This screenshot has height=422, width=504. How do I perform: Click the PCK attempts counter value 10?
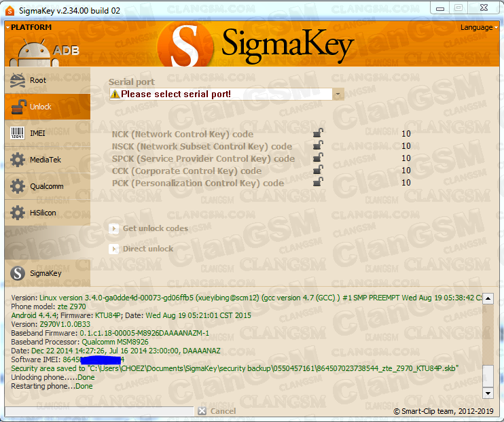click(x=406, y=182)
